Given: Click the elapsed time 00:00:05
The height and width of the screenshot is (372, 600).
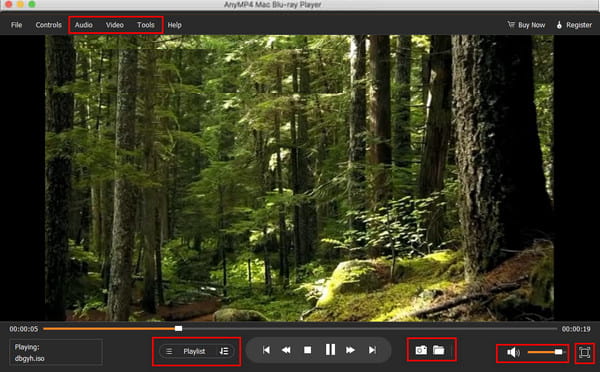Looking at the screenshot, I should (24, 329).
